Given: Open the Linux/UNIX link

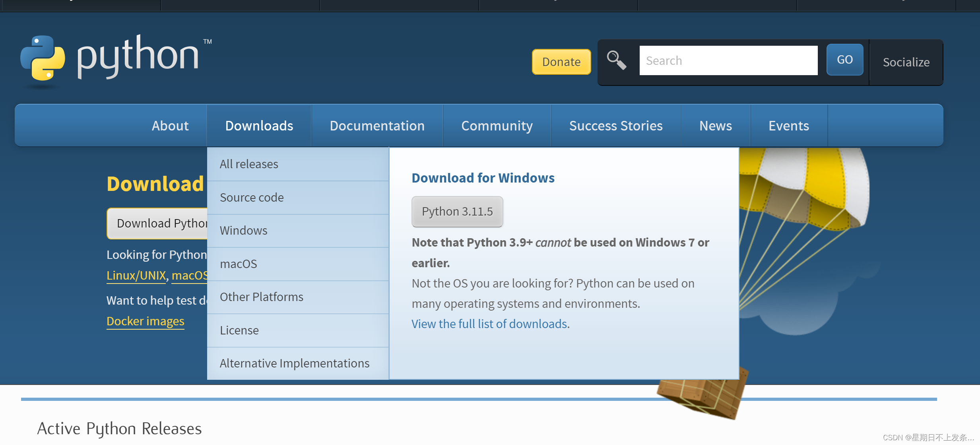Looking at the screenshot, I should coord(136,276).
